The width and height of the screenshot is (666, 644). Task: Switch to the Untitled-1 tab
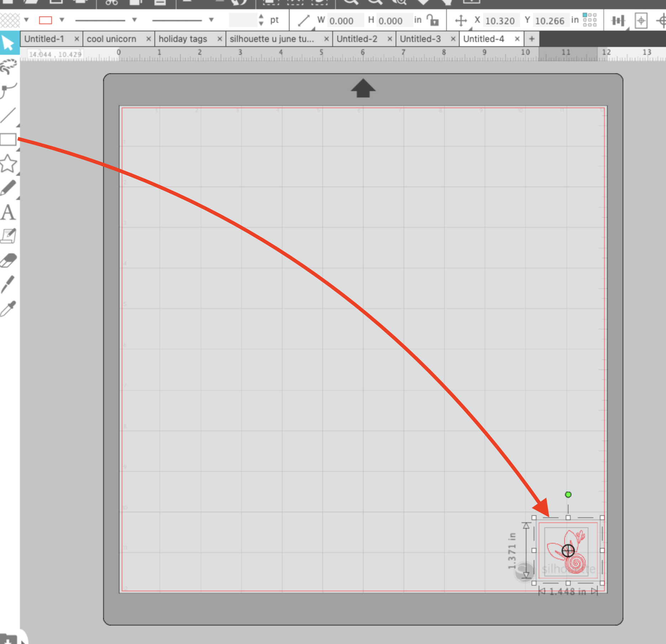[x=44, y=39]
